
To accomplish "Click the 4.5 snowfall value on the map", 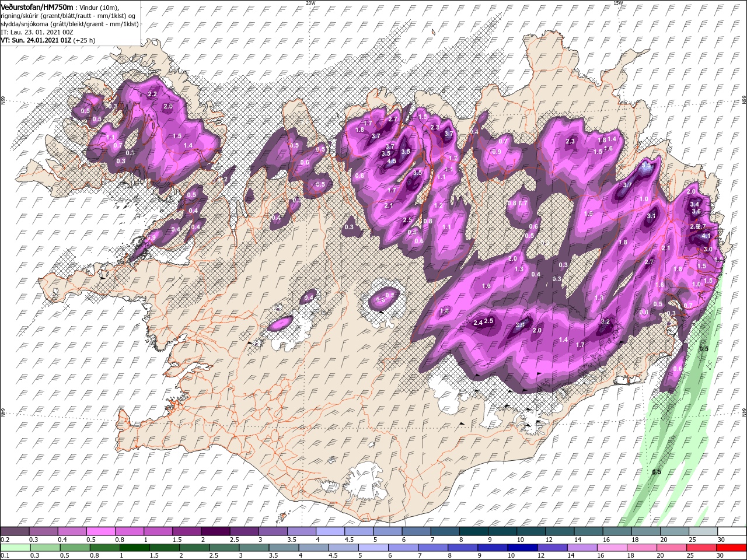I will point(392,161).
